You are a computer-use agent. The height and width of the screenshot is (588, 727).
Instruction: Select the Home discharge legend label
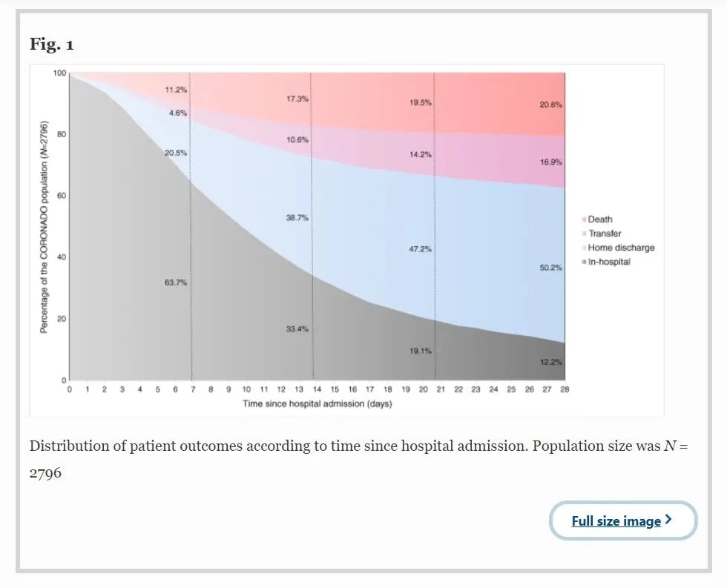click(x=621, y=248)
